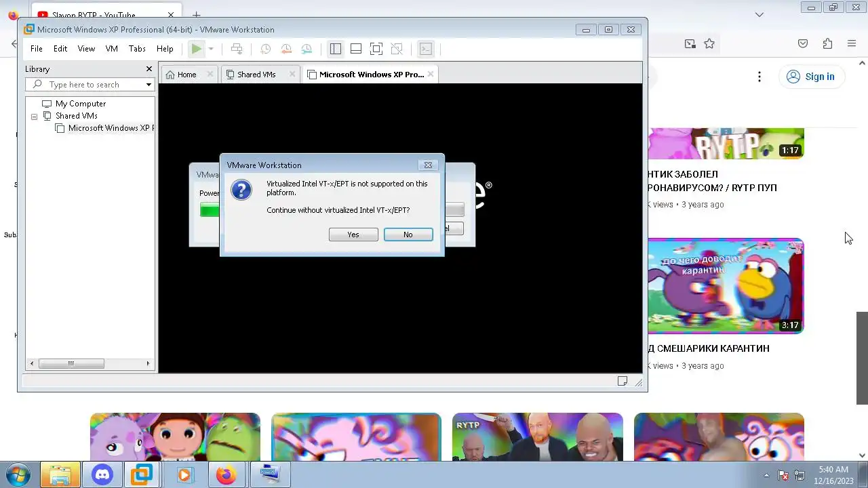Open the Edit menu in VMware
This screenshot has height=488, width=868.
pos(60,49)
